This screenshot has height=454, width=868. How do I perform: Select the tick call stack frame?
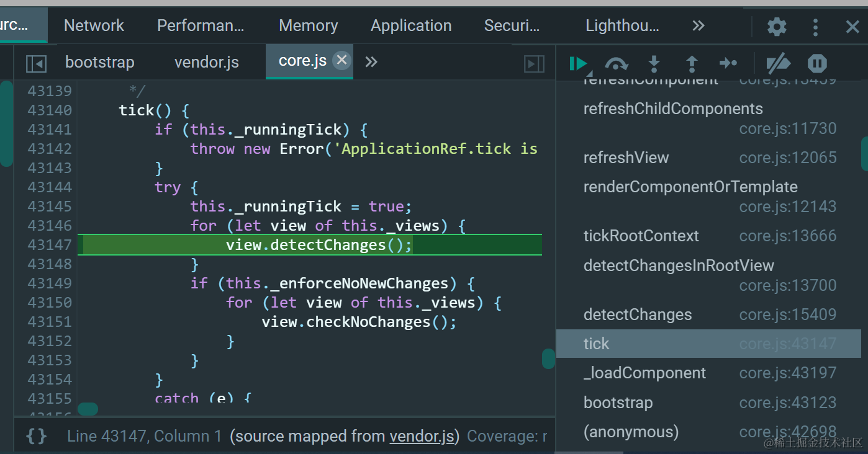[708, 344]
